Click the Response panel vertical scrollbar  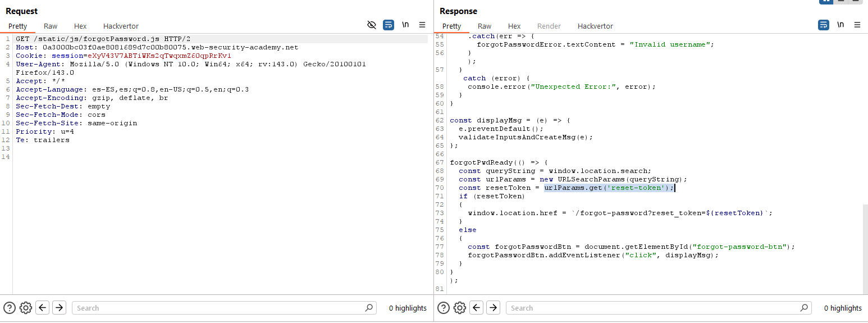pos(865,247)
